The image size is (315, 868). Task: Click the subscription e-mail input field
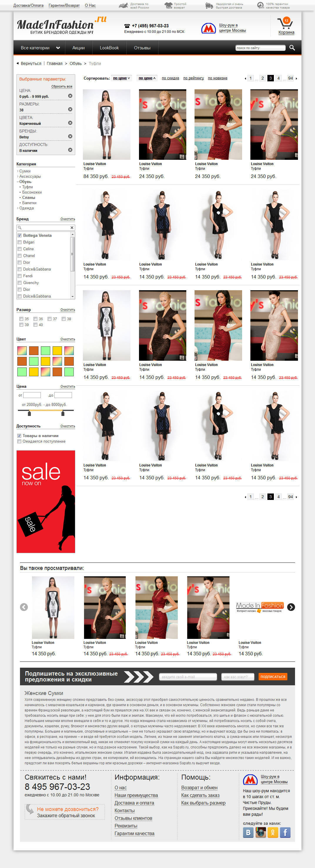click(x=188, y=676)
